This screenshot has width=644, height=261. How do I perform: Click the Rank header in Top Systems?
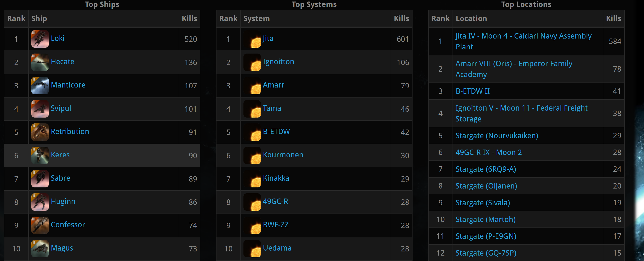point(228,19)
